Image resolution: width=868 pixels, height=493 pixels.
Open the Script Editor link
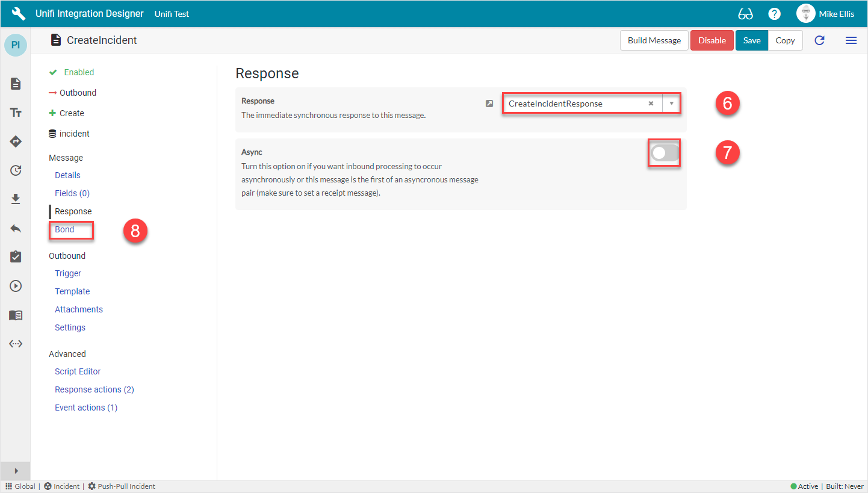tap(78, 371)
